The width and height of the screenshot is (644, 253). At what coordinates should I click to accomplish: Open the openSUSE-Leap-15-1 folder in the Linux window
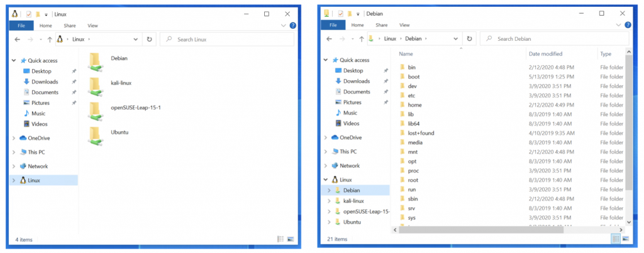click(x=124, y=110)
